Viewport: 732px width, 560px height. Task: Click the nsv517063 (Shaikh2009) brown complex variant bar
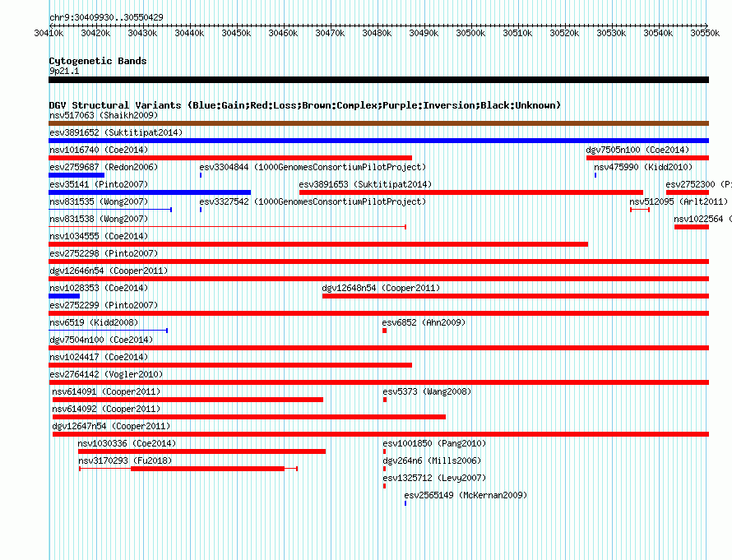pyautogui.click(x=378, y=123)
